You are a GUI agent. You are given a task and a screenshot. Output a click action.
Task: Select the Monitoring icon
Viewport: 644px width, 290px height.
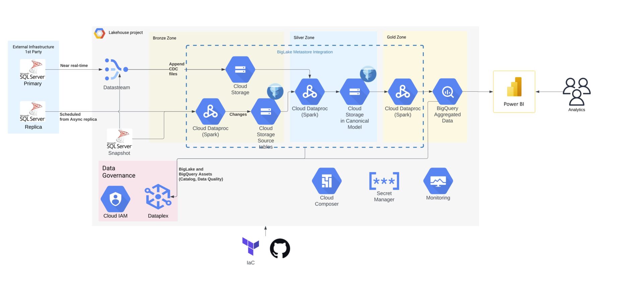pos(438,181)
